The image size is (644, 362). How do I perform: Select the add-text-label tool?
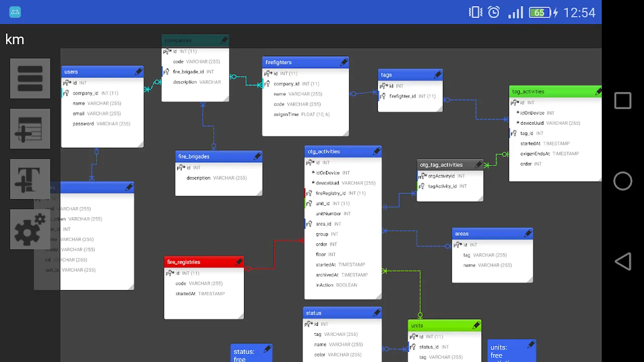point(30,178)
